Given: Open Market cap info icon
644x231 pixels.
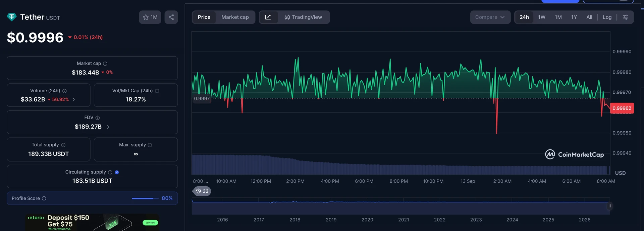Looking at the screenshot, I should (x=105, y=63).
